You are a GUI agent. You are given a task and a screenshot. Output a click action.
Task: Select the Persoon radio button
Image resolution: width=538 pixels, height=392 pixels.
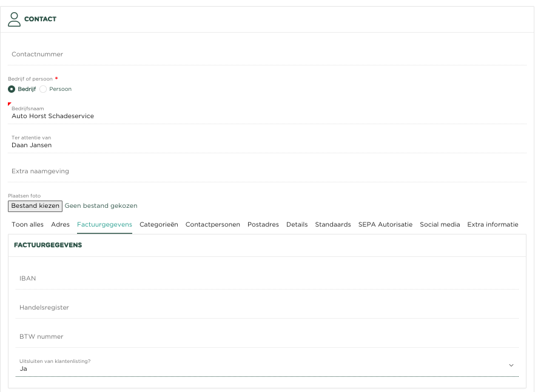43,89
